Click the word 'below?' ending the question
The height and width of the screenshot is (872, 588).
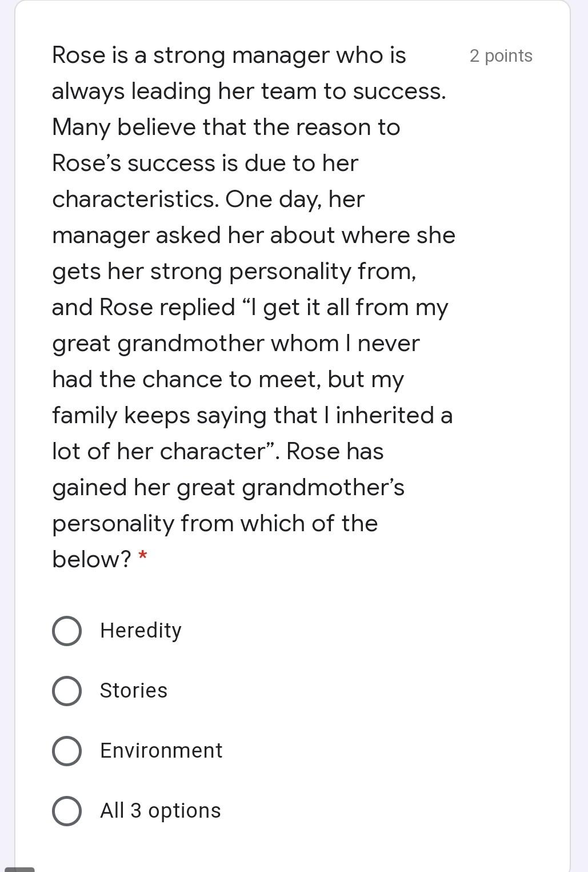[91, 559]
